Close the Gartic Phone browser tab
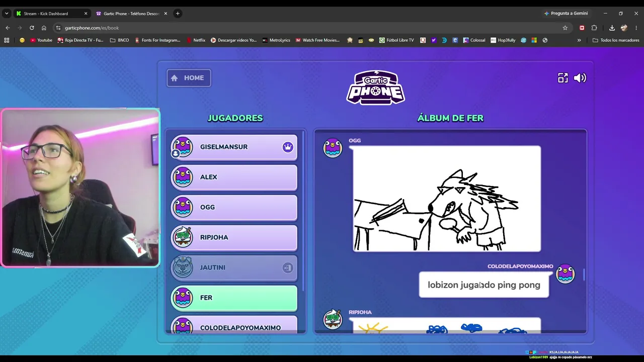 pos(166,14)
